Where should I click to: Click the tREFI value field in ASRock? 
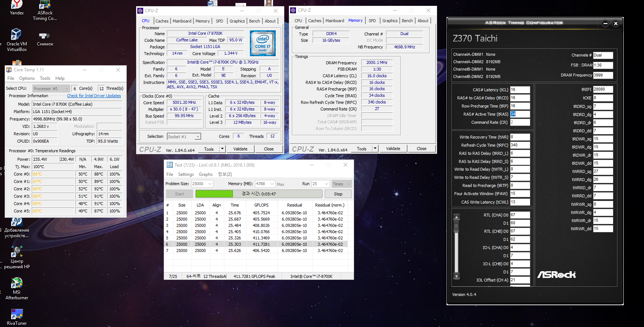[603, 89]
